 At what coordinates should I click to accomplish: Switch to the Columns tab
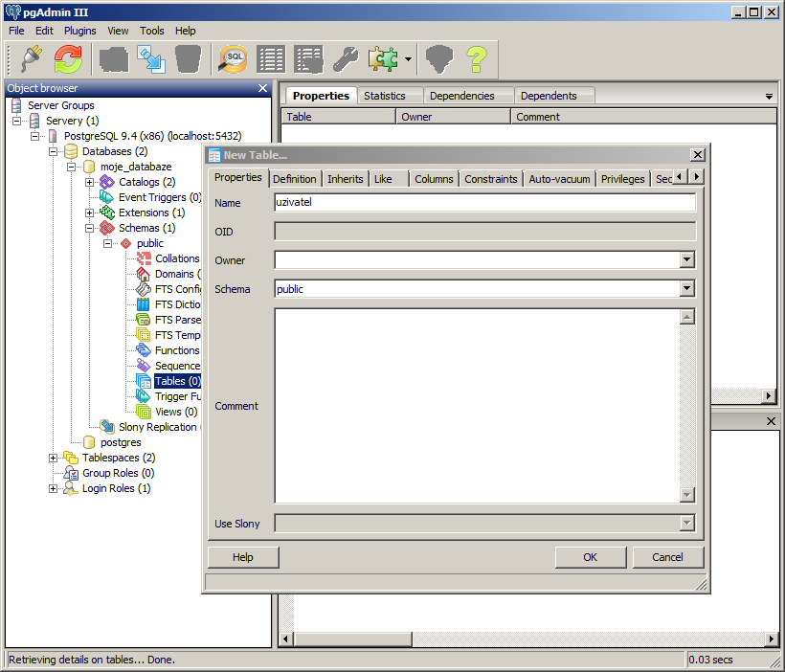[434, 179]
